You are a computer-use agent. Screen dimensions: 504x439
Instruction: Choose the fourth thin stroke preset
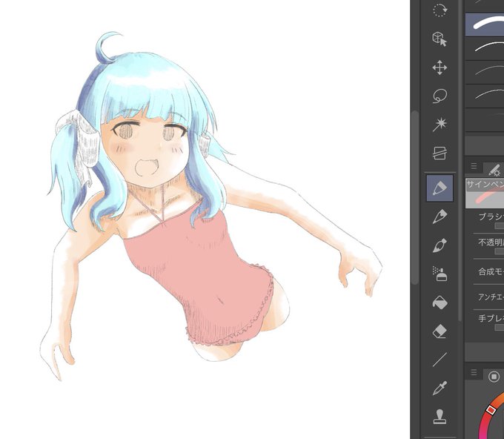pos(485,96)
